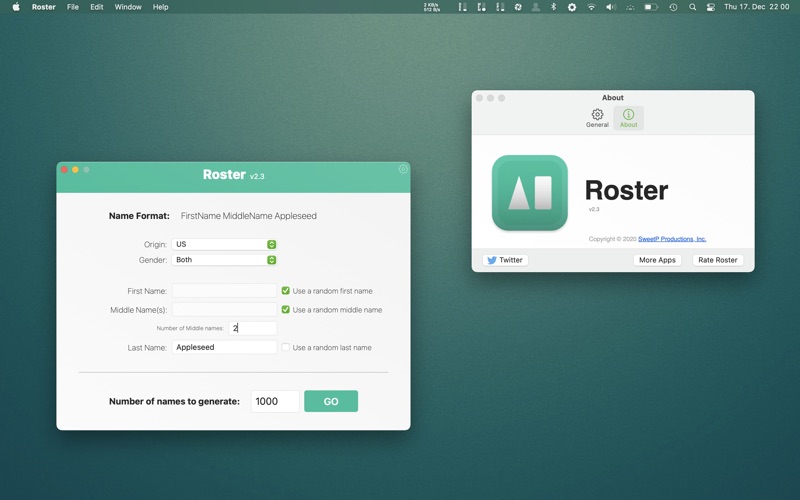This screenshot has height=500, width=800.
Task: Click the Twitter button
Action: (x=505, y=260)
